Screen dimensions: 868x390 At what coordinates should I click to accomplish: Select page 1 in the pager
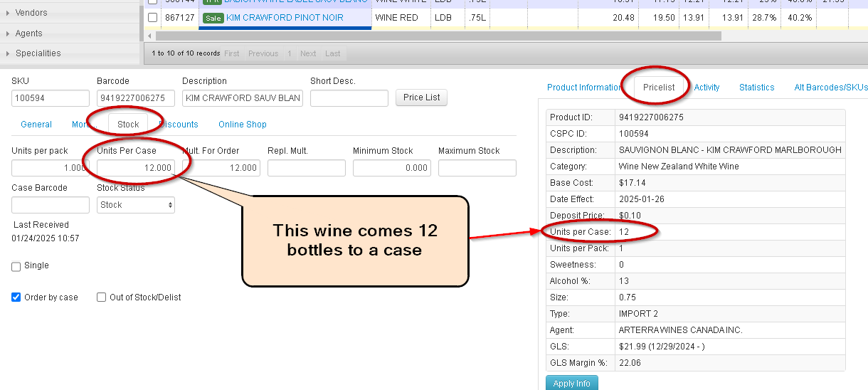pos(290,53)
